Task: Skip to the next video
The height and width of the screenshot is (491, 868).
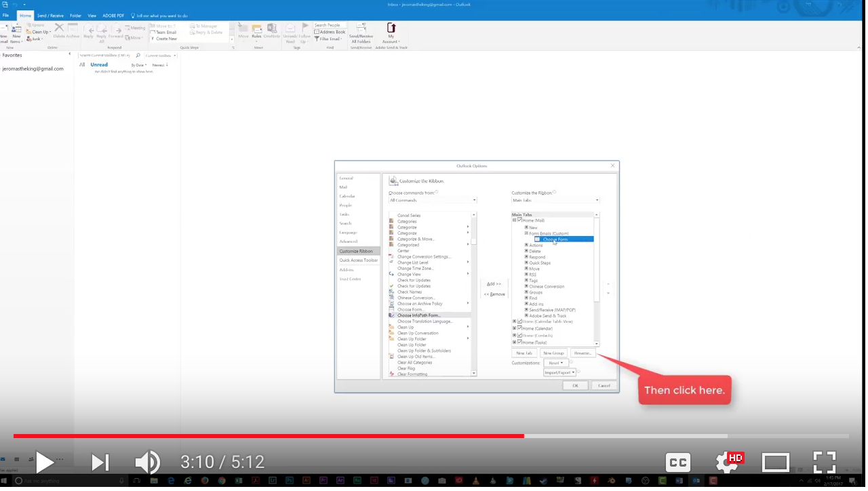Action: point(100,463)
